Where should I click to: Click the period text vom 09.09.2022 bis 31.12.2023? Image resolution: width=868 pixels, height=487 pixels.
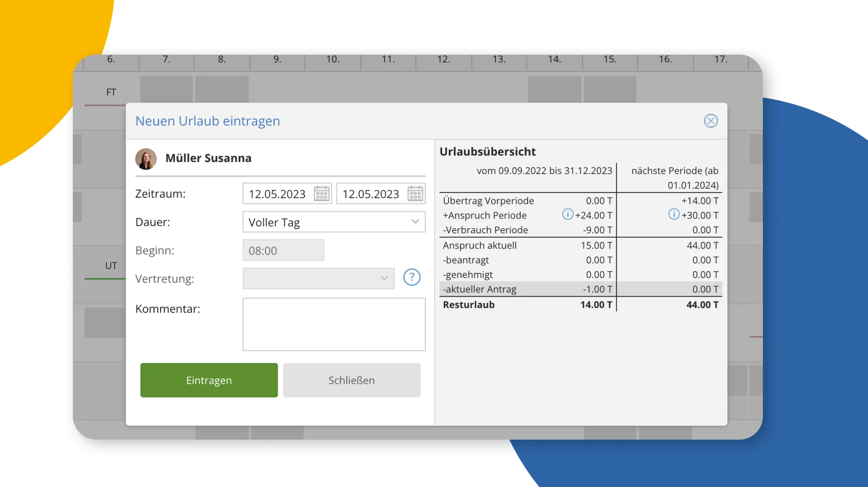pyautogui.click(x=544, y=171)
